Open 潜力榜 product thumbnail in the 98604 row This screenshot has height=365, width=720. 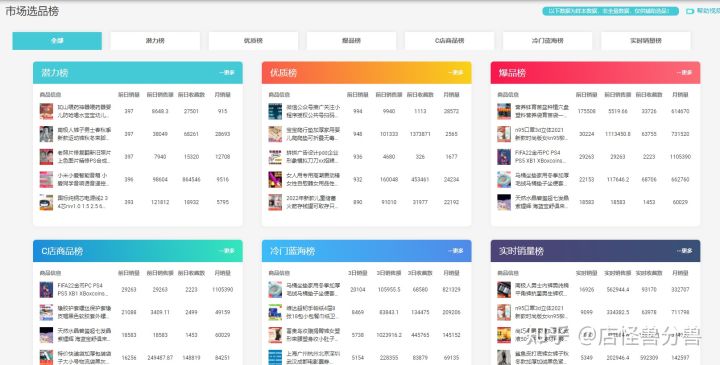coord(46,180)
